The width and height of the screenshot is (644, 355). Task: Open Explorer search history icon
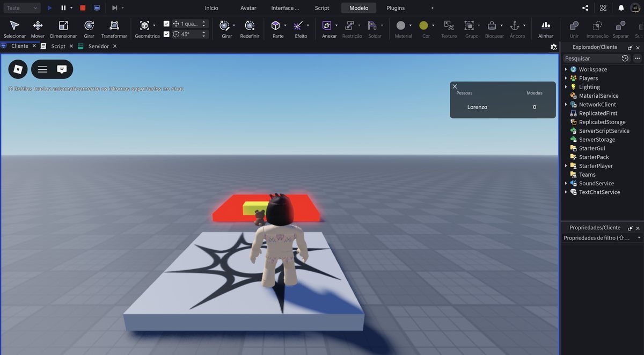coord(625,58)
